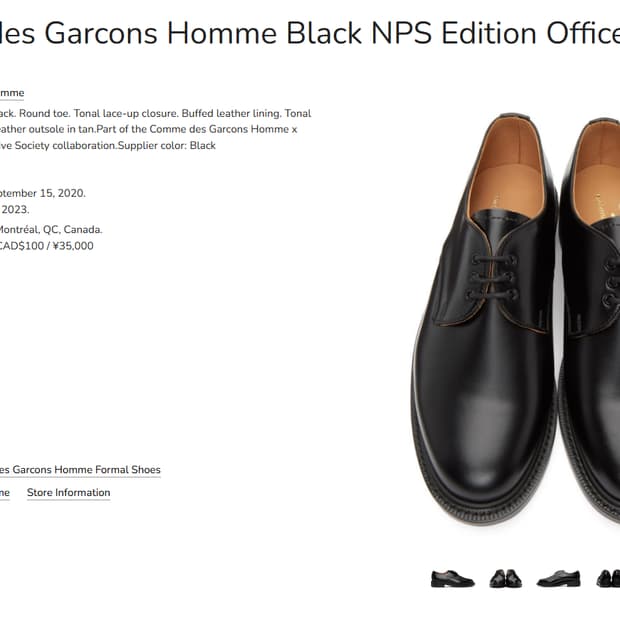The height and width of the screenshot is (620, 620).
Task: Click the partially visible right shoe in main image
Action: 595,380
